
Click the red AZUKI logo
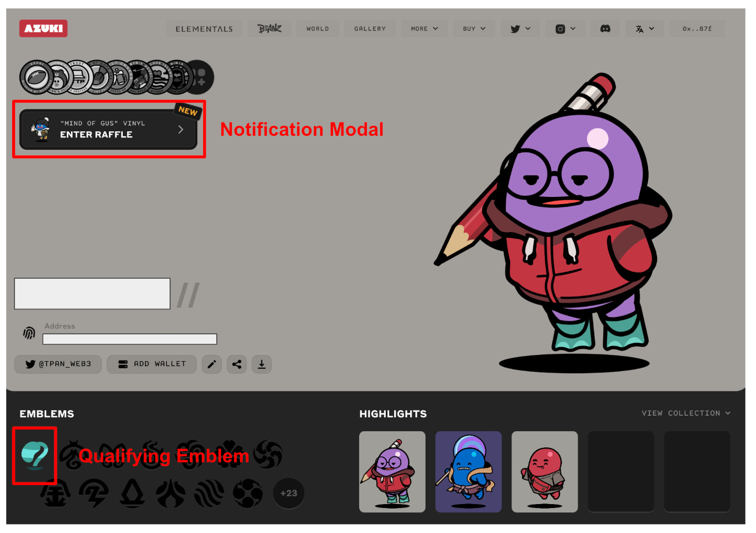coord(43,28)
